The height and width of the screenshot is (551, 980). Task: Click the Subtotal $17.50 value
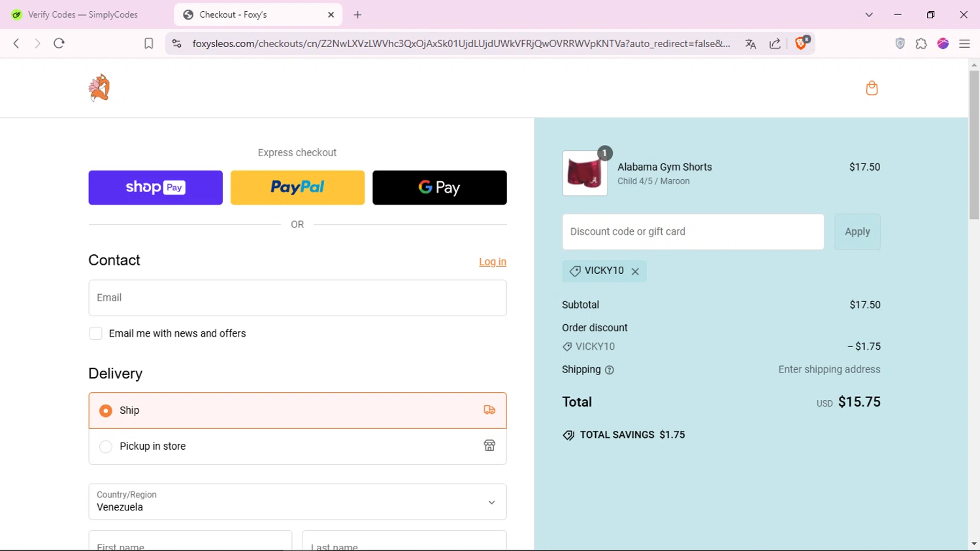coord(865,305)
